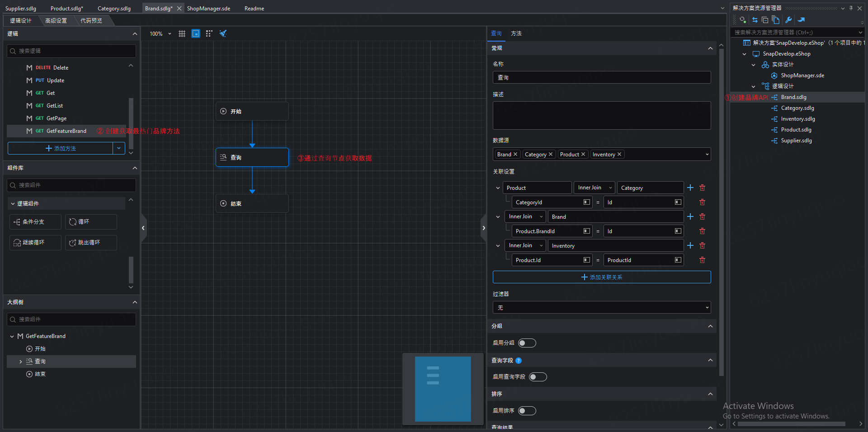This screenshot has width=868, height=432.
Task: Toggle the canvas grid lines icon
Action: (x=182, y=34)
